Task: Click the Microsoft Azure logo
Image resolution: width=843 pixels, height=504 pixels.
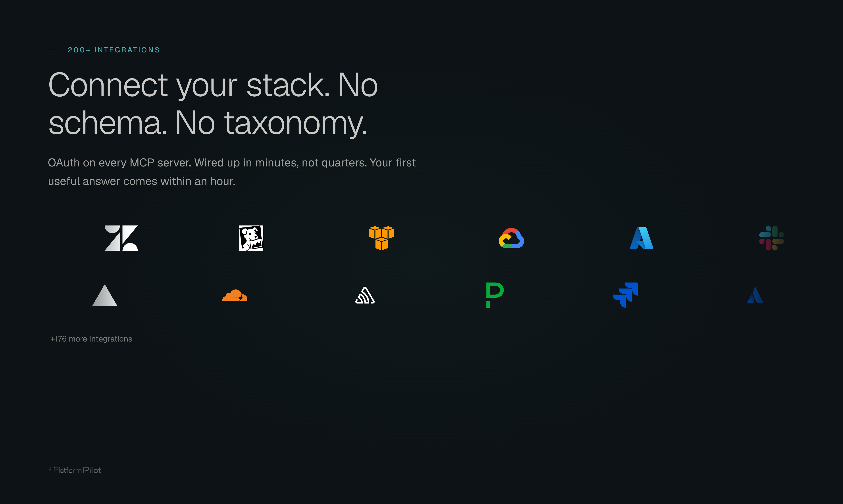Action: [641, 238]
